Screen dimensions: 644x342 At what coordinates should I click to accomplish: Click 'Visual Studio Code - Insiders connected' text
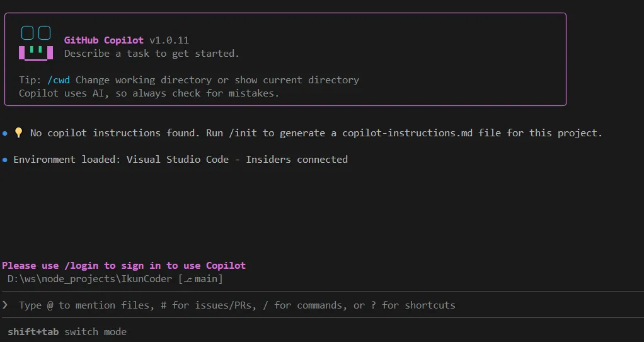(x=237, y=160)
